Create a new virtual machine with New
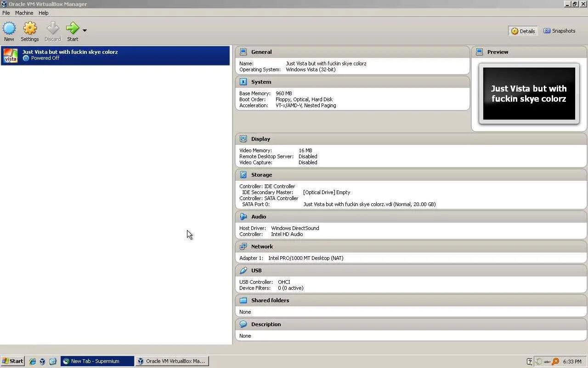 (x=9, y=31)
